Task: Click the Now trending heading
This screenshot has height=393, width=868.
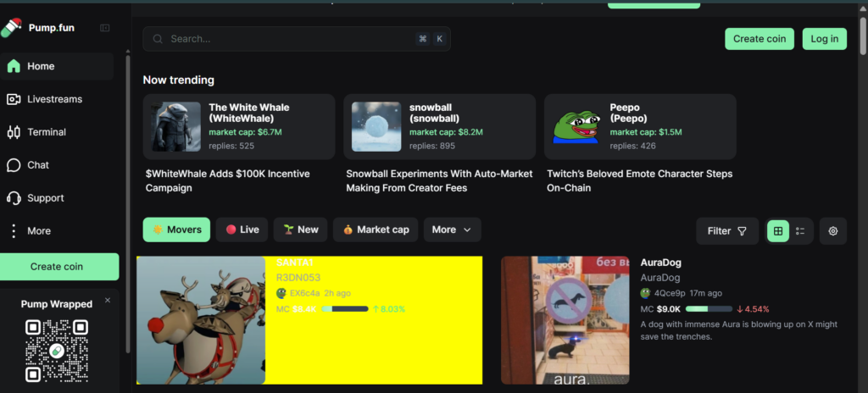Action: 178,80
